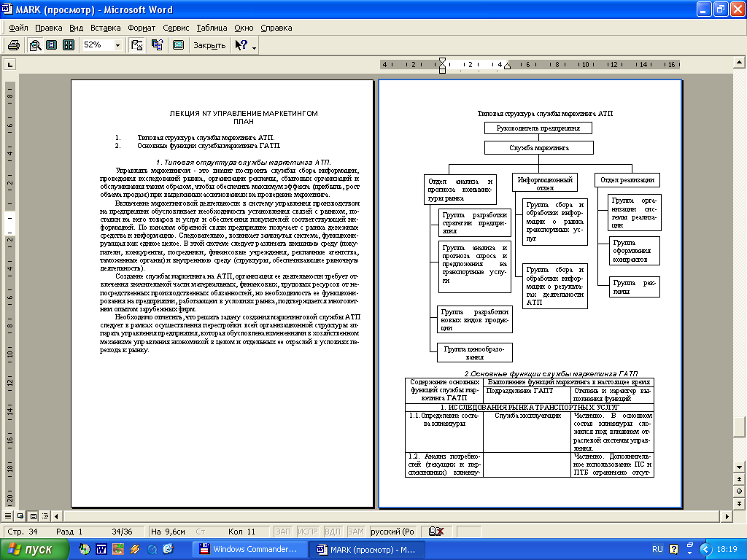This screenshot has height=560, width=747.
Task: Open the Формат menu
Action: tap(142, 28)
